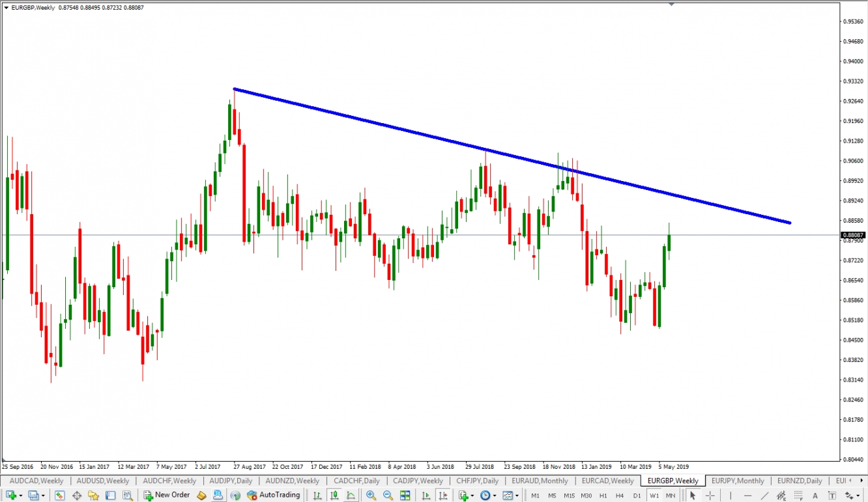The height and width of the screenshot is (502, 868).
Task: Toggle chart auto scroll
Action: pyautogui.click(x=426, y=495)
